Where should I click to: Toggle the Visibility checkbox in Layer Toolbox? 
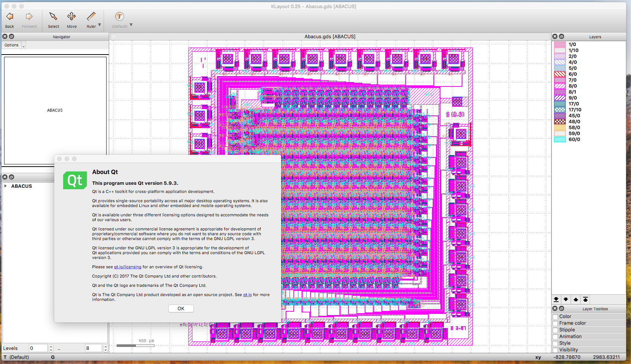[556, 350]
